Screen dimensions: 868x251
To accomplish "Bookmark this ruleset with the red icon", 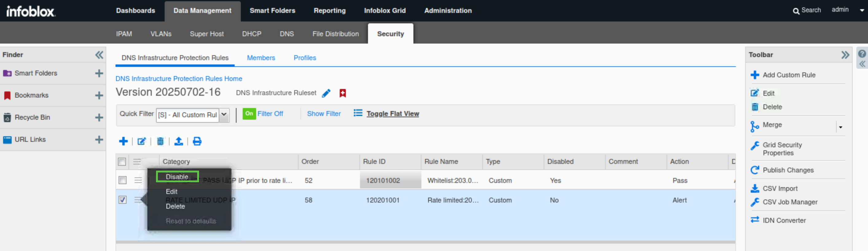I will coord(343,93).
